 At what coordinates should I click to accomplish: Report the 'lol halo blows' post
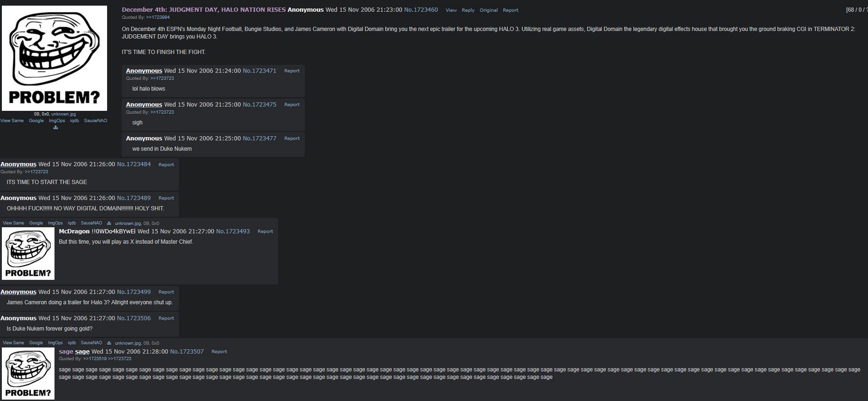pos(292,71)
